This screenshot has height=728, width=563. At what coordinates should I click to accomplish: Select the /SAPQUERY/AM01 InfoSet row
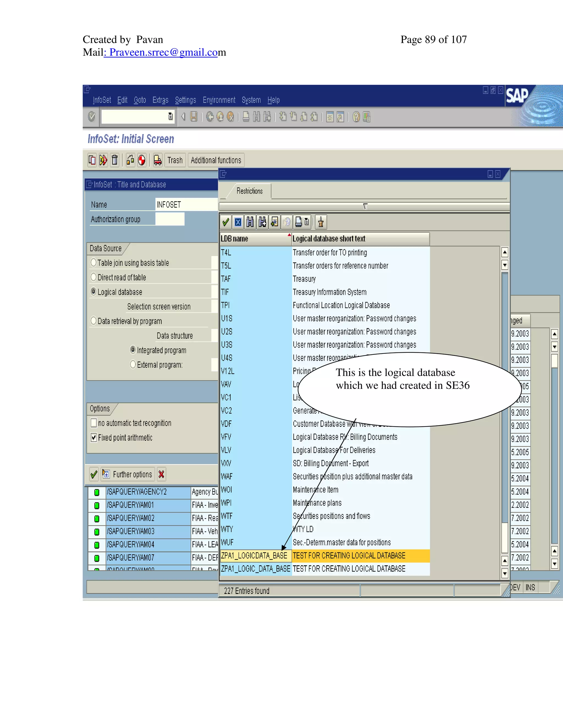point(153,505)
